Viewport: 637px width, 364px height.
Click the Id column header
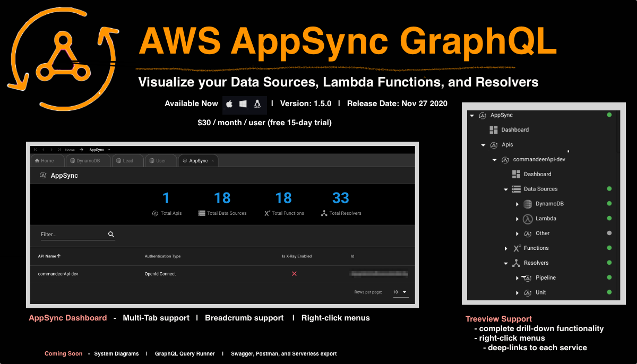[352, 256]
